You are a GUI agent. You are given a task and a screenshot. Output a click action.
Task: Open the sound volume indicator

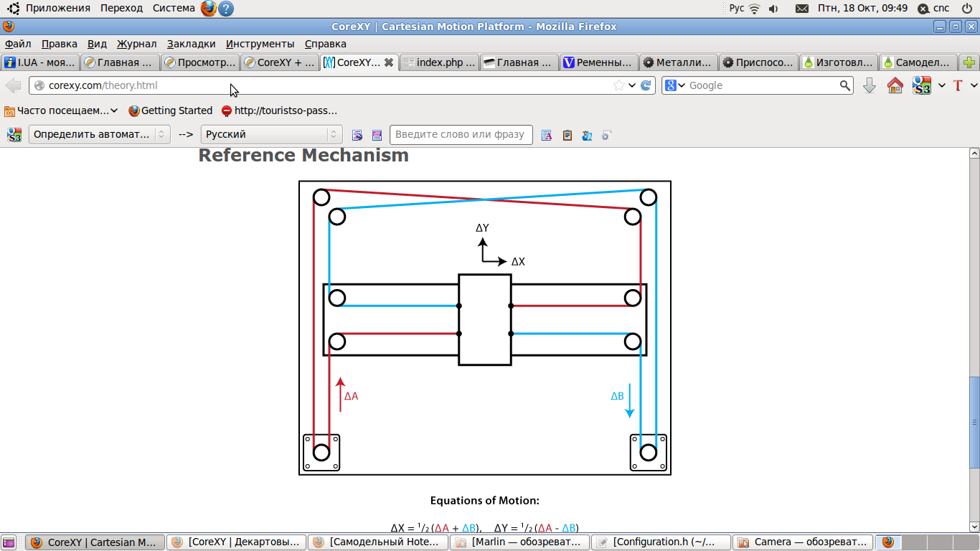[773, 9]
